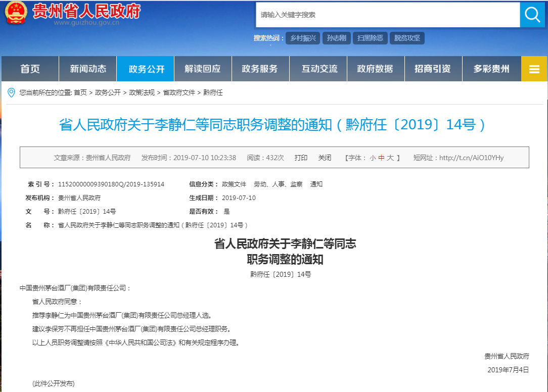The width and height of the screenshot is (548, 392).
Task: Set font size to 大
Action: (390, 158)
